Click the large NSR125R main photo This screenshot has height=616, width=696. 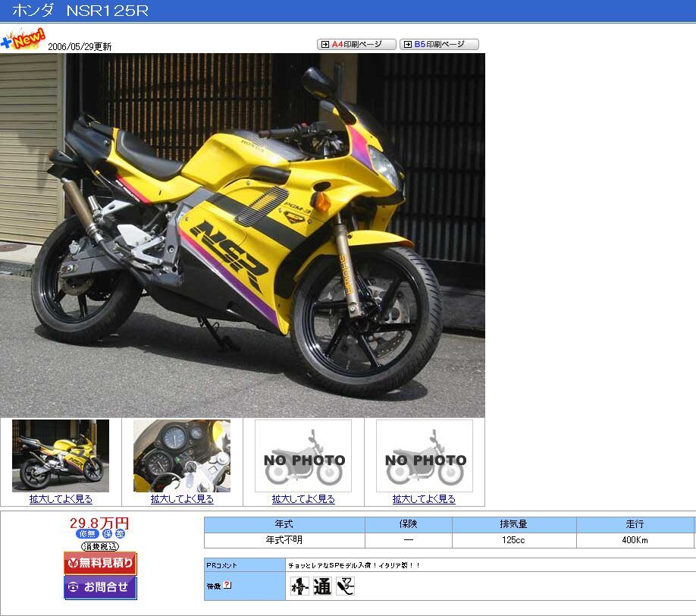tap(243, 235)
